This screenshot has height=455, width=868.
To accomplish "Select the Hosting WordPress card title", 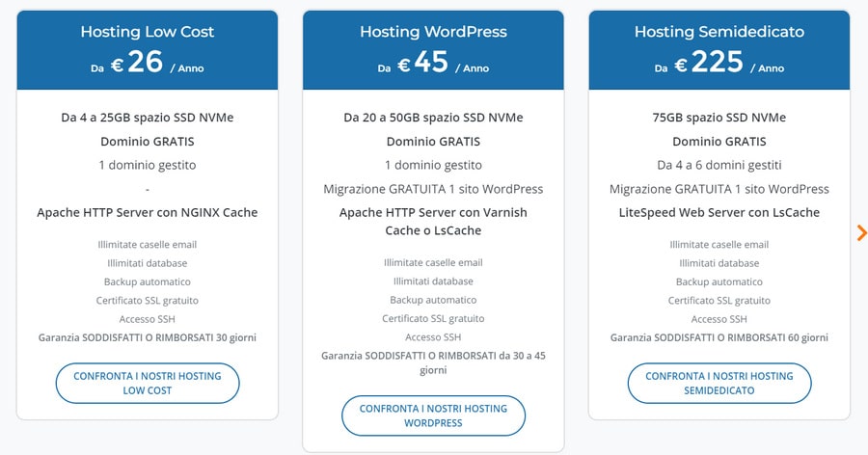I will [x=433, y=32].
